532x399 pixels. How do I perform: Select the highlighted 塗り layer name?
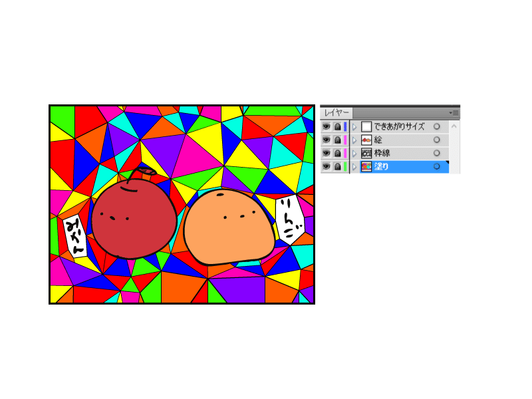381,166
